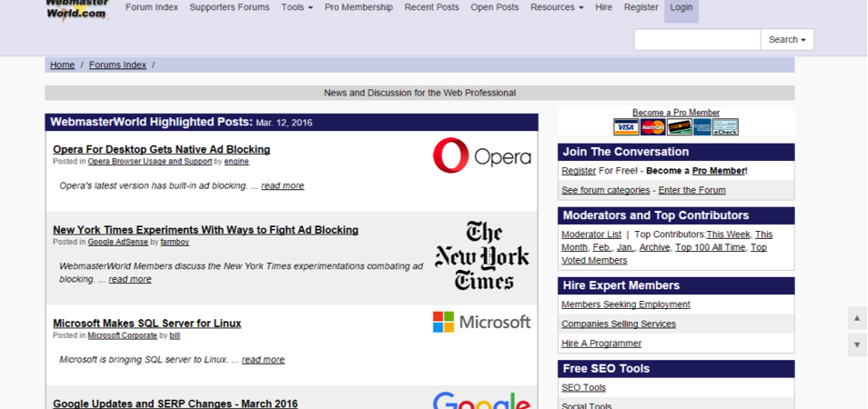
Task: Click the Forums Index breadcrumb link
Action: (118, 65)
